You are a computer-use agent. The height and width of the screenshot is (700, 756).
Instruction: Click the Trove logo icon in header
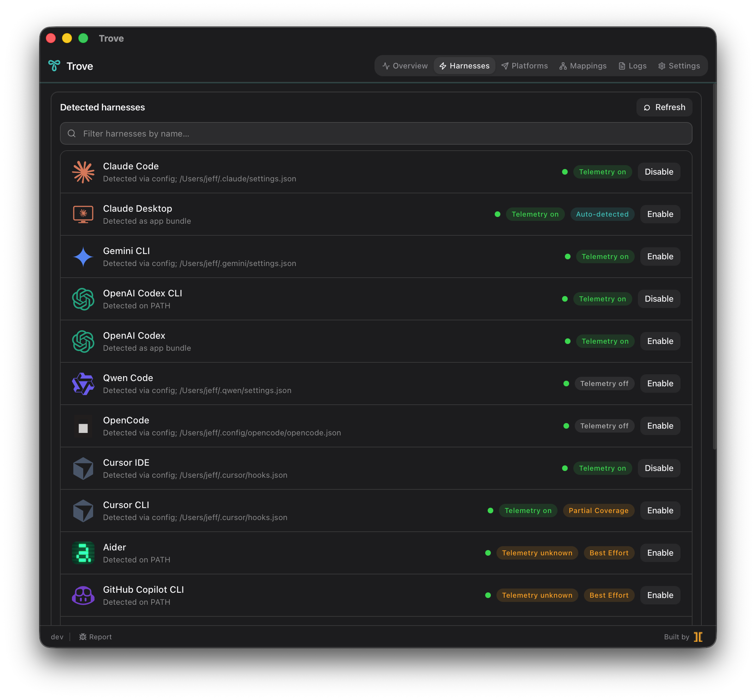click(54, 66)
